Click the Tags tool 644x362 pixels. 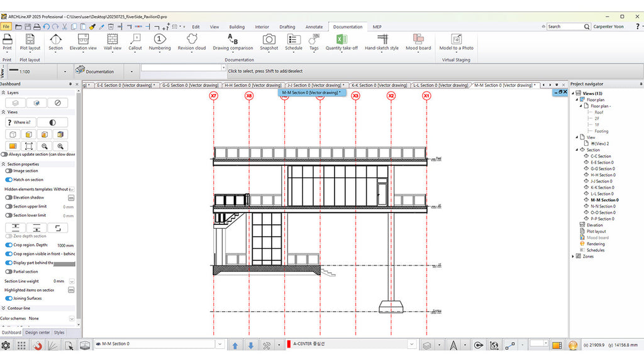click(x=314, y=42)
